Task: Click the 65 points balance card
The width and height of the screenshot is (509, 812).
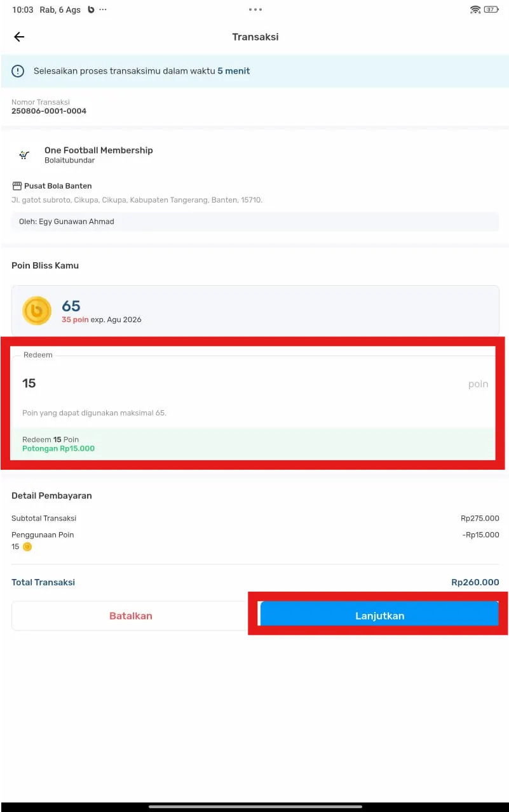Action: pyautogui.click(x=255, y=310)
